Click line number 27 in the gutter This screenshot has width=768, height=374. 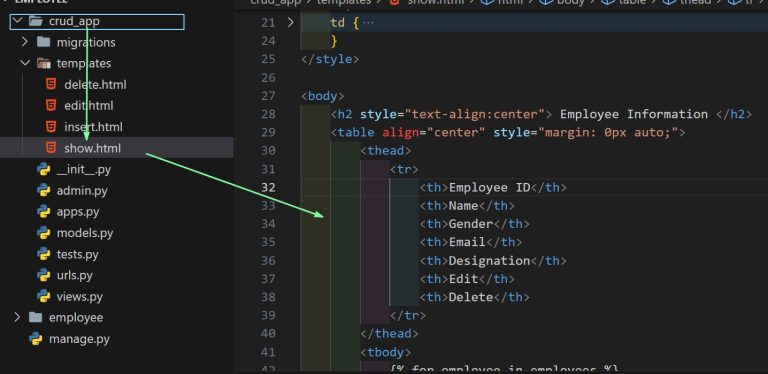click(x=268, y=96)
